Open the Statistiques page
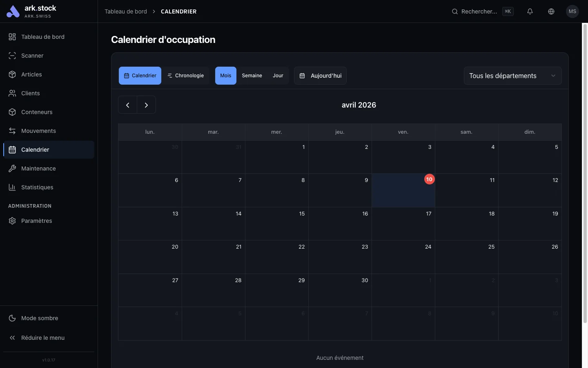588x368 pixels. point(37,187)
